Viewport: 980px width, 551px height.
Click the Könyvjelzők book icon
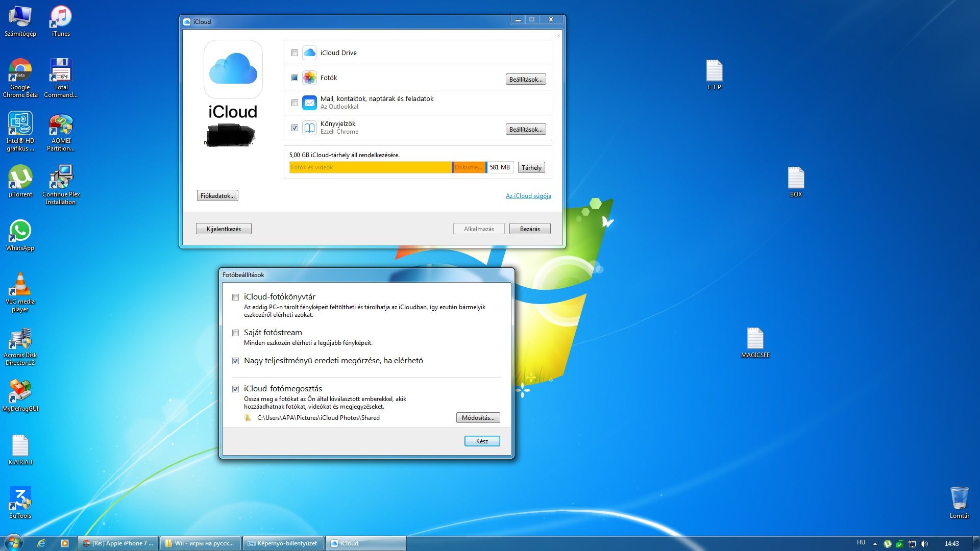(x=309, y=128)
